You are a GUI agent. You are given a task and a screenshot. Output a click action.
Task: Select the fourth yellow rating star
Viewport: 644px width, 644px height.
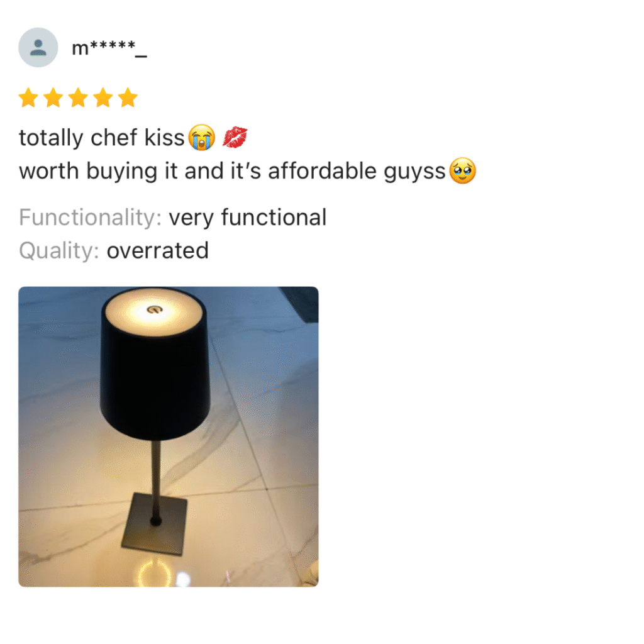point(103,97)
